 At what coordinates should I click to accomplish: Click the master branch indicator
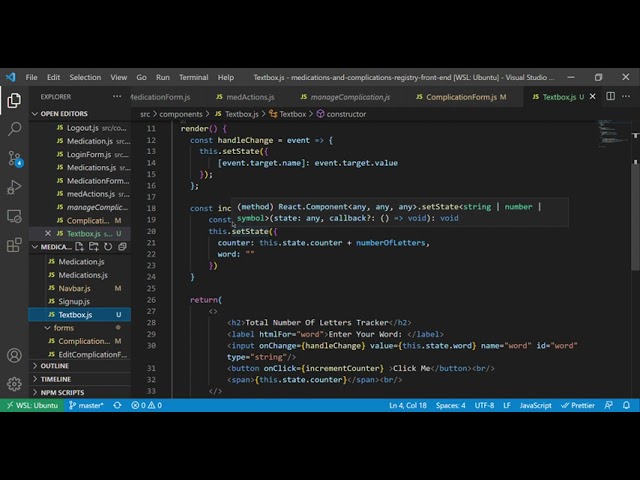pyautogui.click(x=86, y=405)
